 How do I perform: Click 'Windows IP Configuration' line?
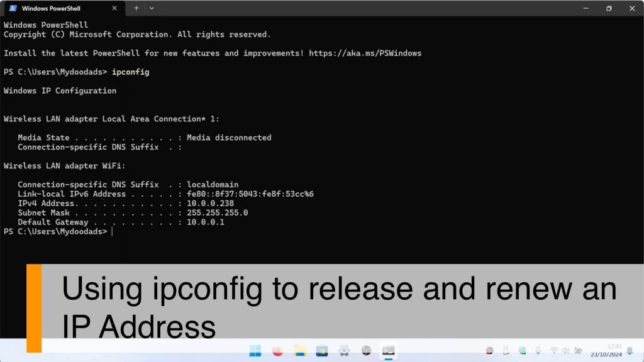click(60, 90)
